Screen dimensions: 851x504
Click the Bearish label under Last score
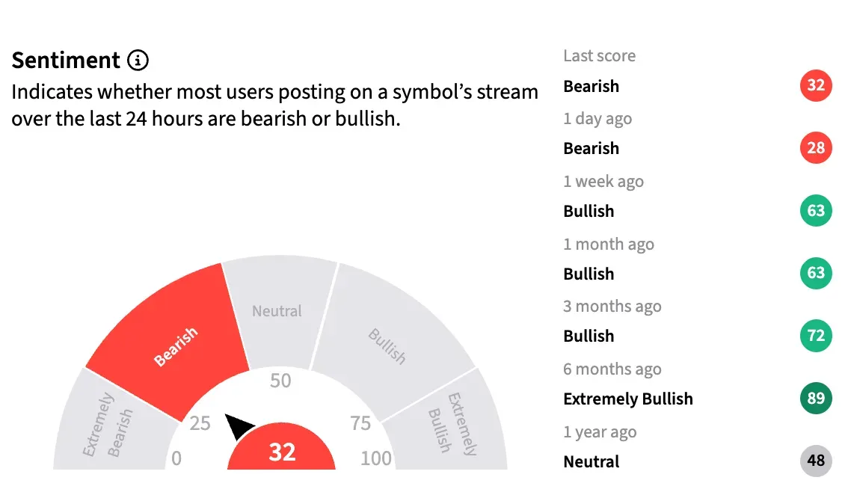[591, 86]
